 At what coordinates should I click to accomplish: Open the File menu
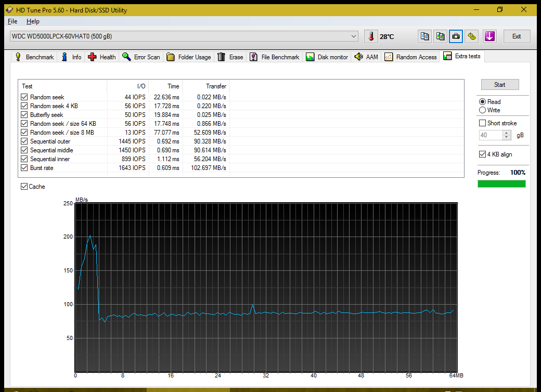click(x=12, y=21)
